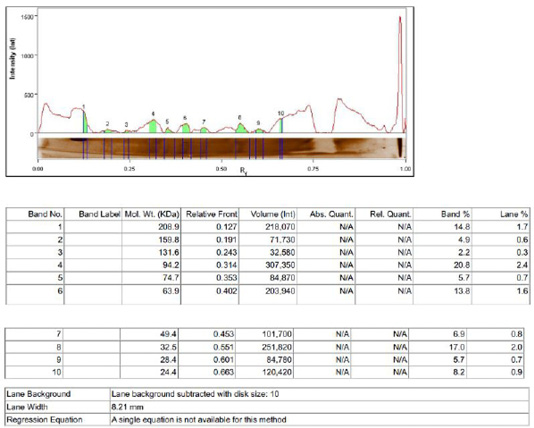Click Lane % value 2.0

click(517, 347)
